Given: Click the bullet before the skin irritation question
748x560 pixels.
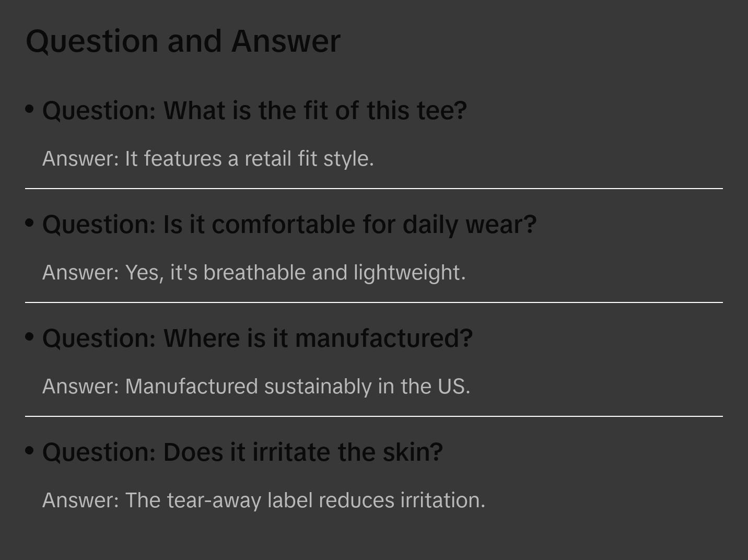Looking at the screenshot, I should pos(30,451).
